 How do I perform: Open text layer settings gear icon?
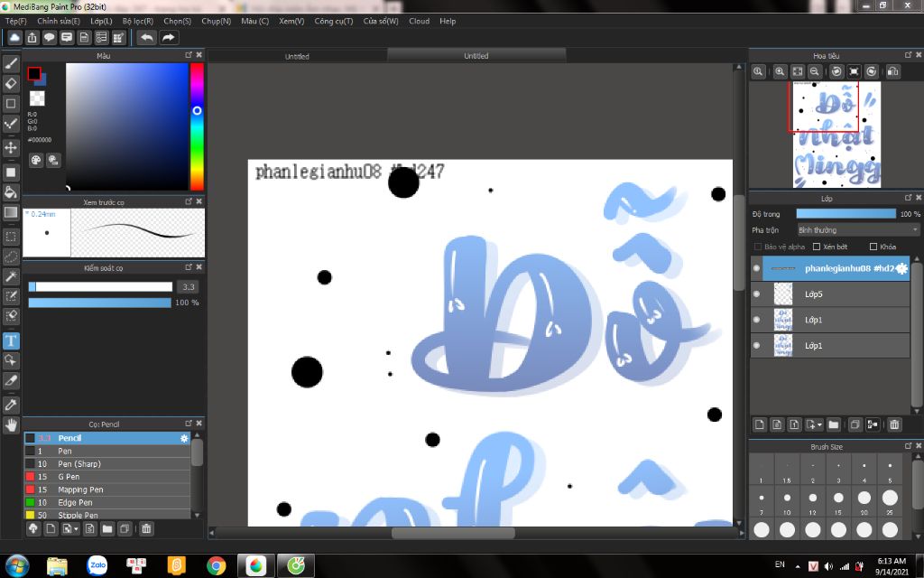pos(901,268)
